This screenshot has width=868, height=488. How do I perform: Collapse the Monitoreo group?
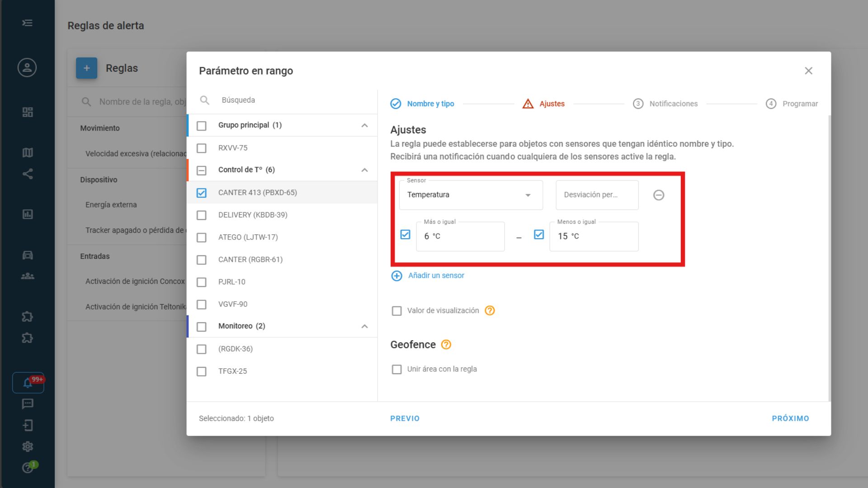[364, 326]
